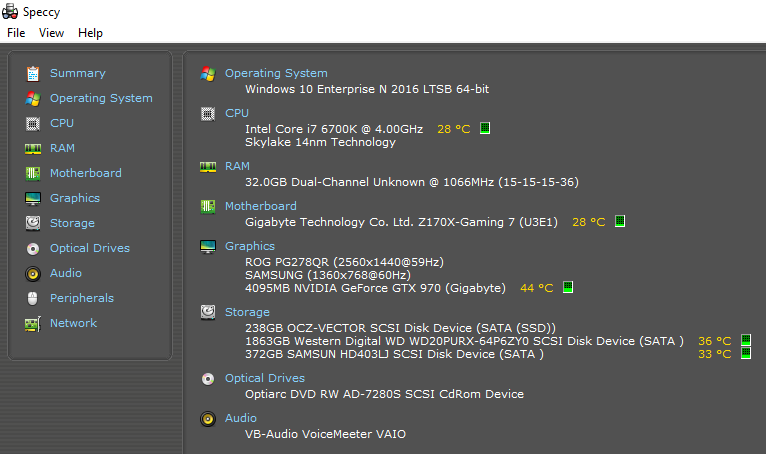
Task: Click the Audio speaker icon in sidebar
Action: tap(33, 273)
